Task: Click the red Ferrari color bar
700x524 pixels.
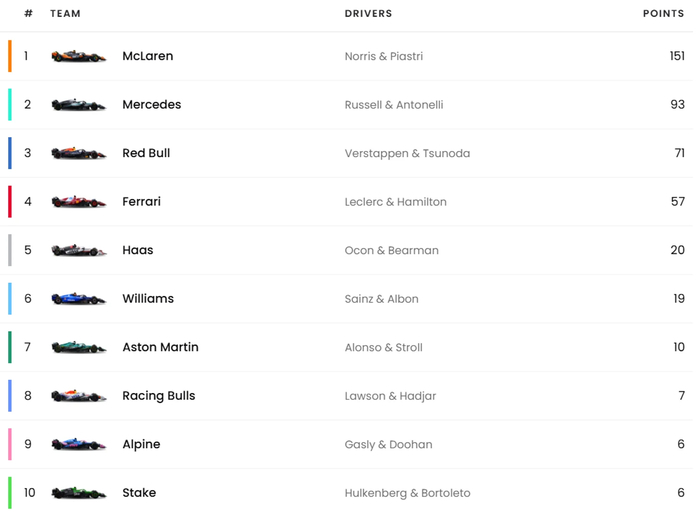Action: [x=10, y=202]
